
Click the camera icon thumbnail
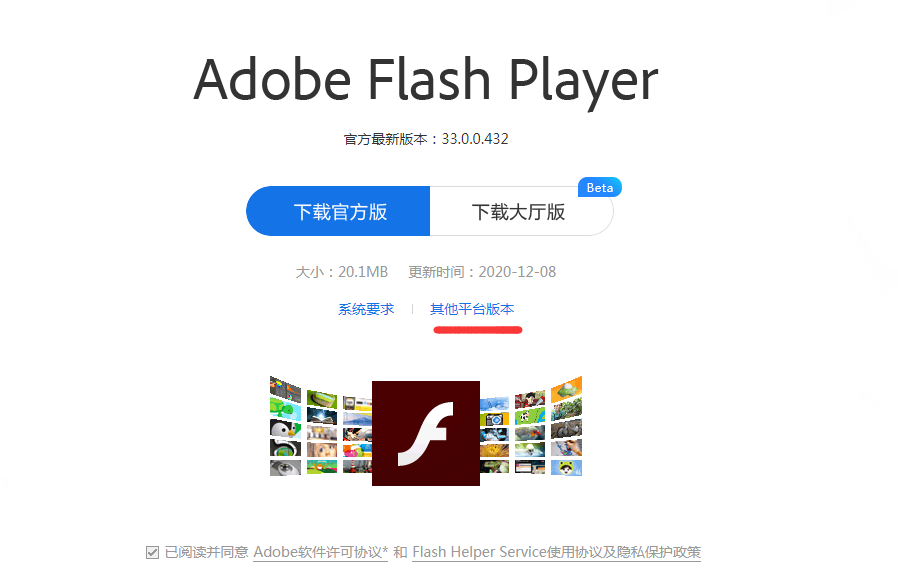[x=494, y=419]
